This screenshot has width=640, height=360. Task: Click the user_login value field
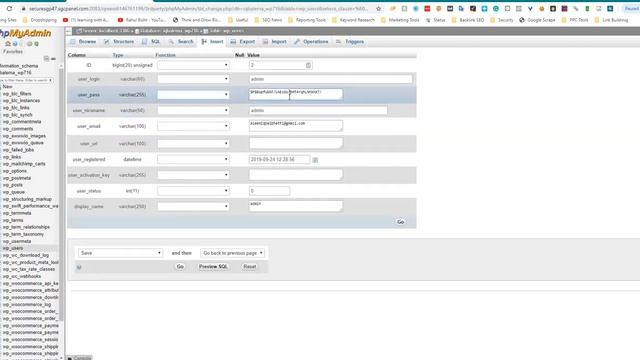[x=331, y=79]
